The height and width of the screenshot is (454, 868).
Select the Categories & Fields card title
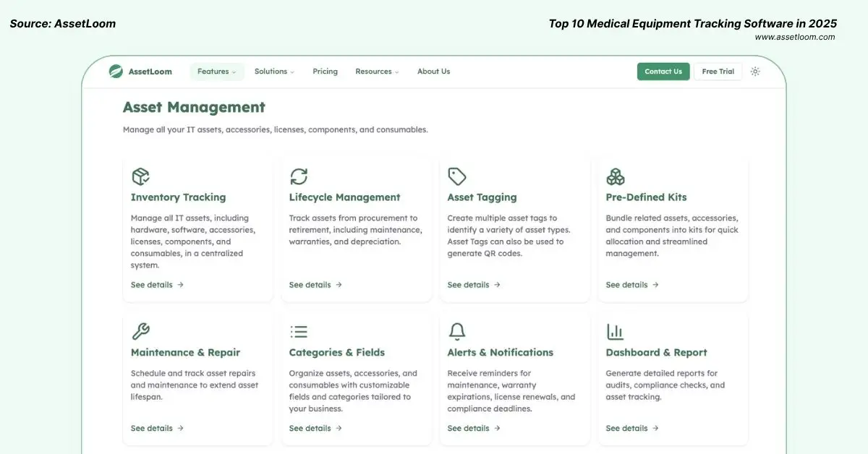coord(337,353)
